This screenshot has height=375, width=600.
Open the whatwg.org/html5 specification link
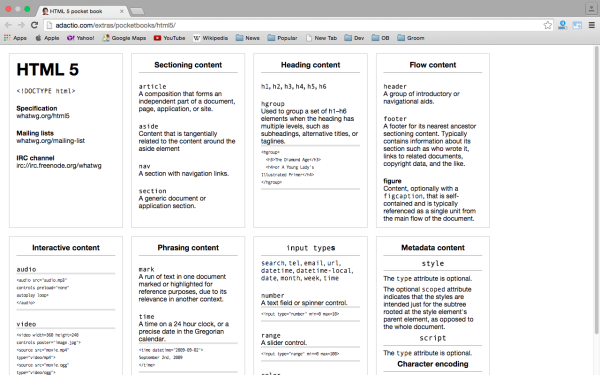tap(43, 116)
